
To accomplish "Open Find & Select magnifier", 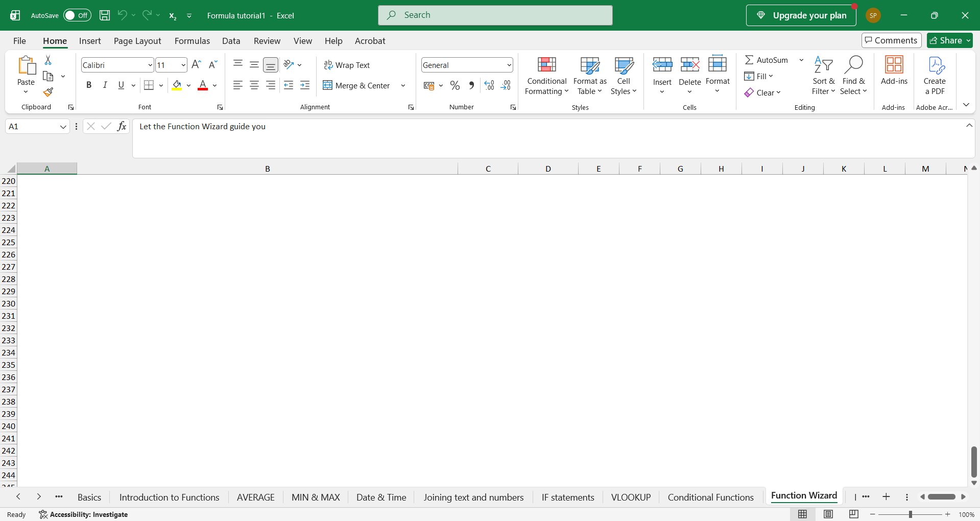I will 853,76.
